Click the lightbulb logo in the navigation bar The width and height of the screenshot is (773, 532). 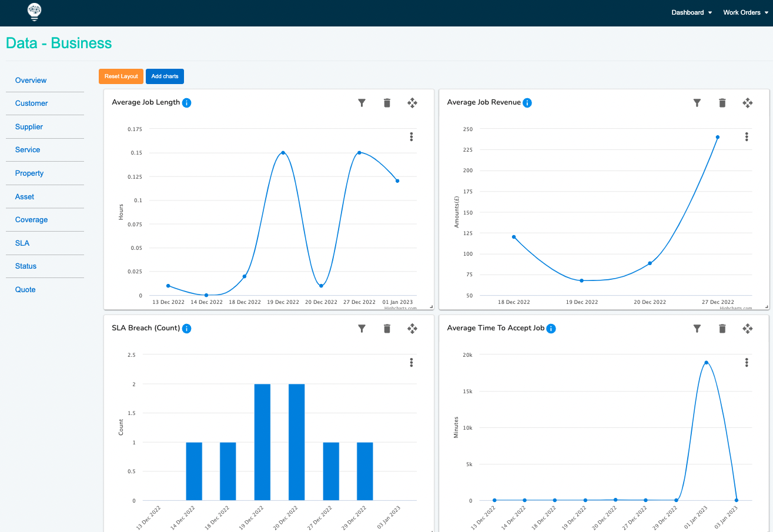pyautogui.click(x=34, y=12)
